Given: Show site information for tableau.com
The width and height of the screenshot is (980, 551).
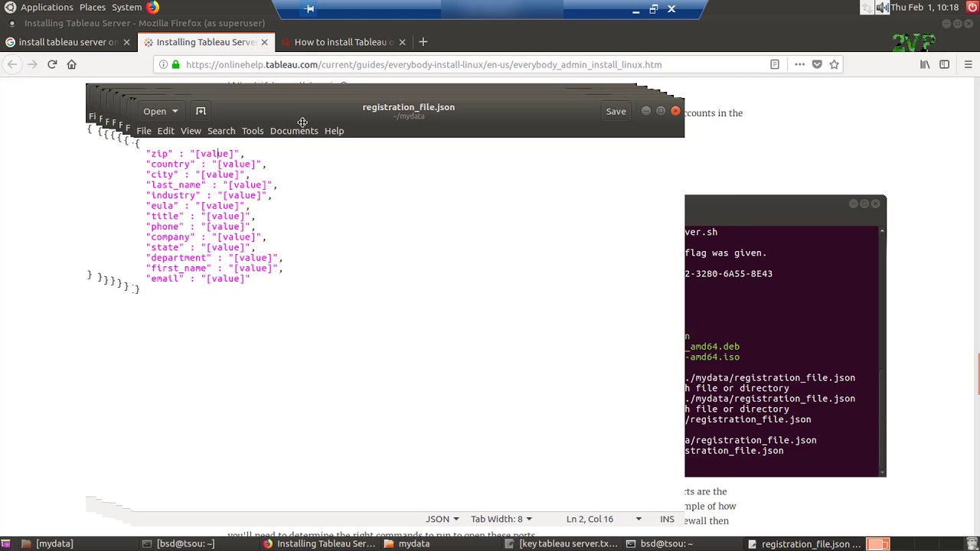Looking at the screenshot, I should tap(163, 64).
